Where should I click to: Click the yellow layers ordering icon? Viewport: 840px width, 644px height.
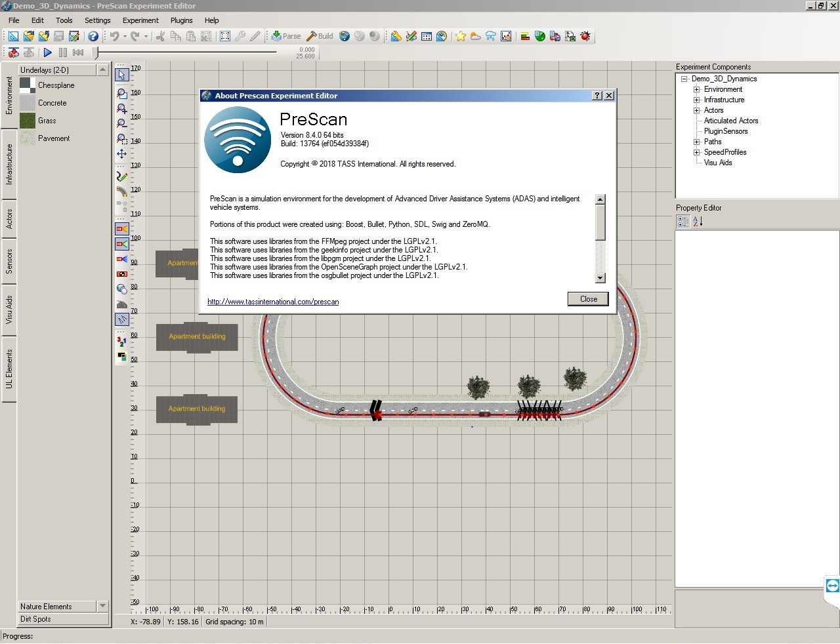pos(122,357)
